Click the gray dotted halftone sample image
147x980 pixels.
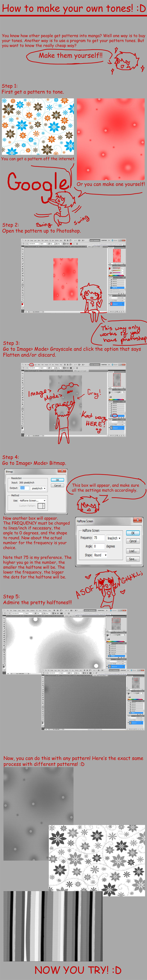click(x=38, y=813)
